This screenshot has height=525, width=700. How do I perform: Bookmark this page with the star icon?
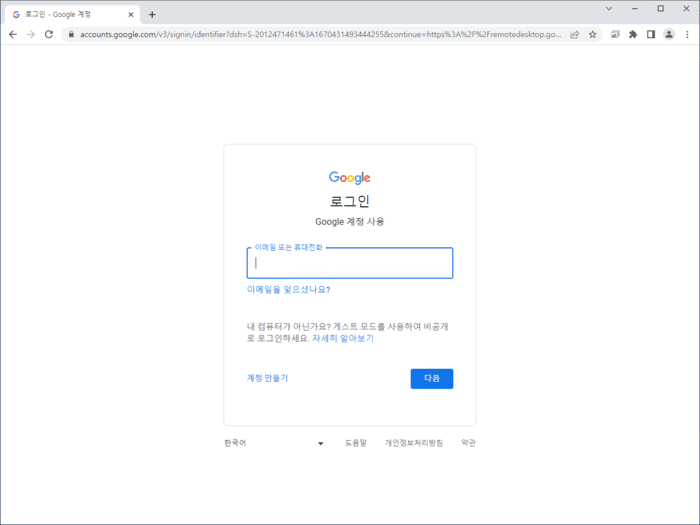tap(592, 34)
